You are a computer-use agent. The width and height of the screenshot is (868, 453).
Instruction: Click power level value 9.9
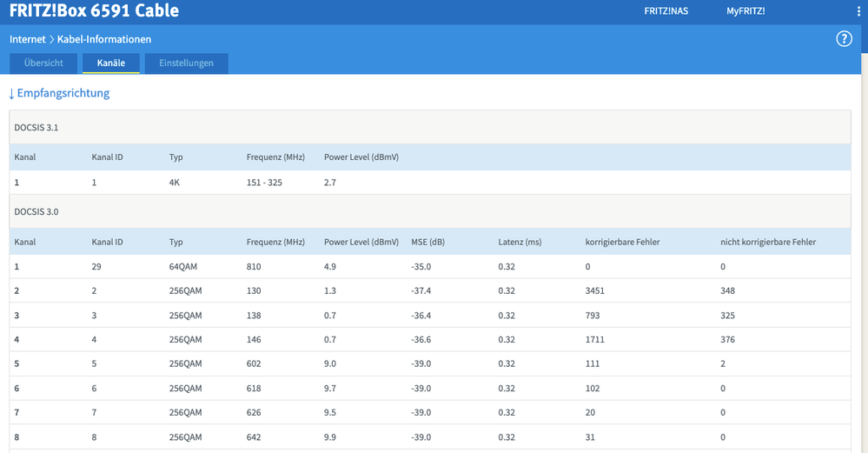[330, 437]
